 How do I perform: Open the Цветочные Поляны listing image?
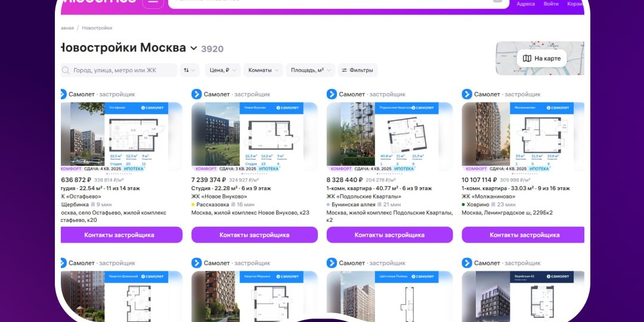[x=390, y=296]
